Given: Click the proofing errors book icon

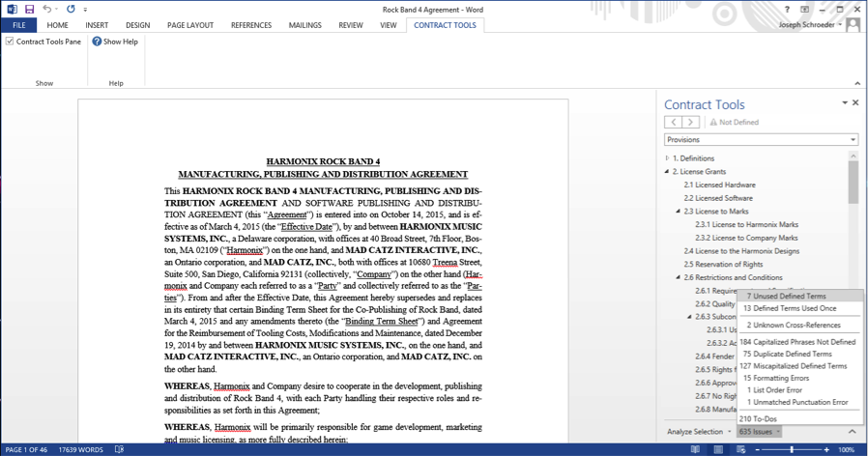Looking at the screenshot, I should 119,450.
